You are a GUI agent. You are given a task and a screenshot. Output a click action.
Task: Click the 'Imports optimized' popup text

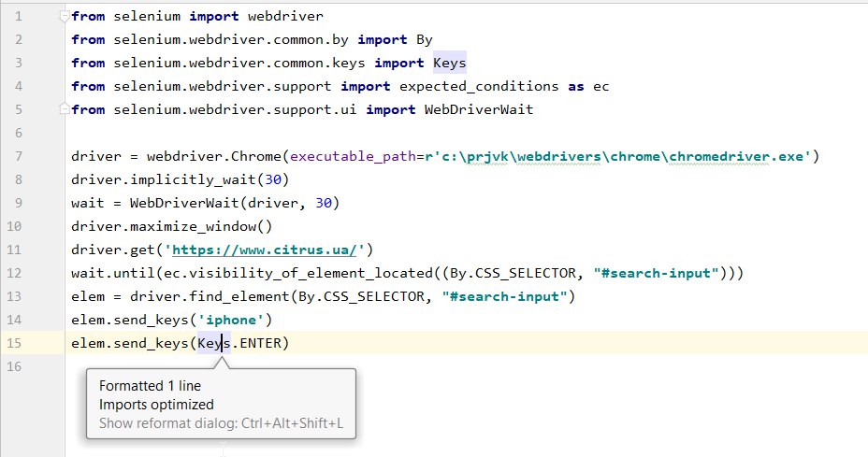coord(156,405)
